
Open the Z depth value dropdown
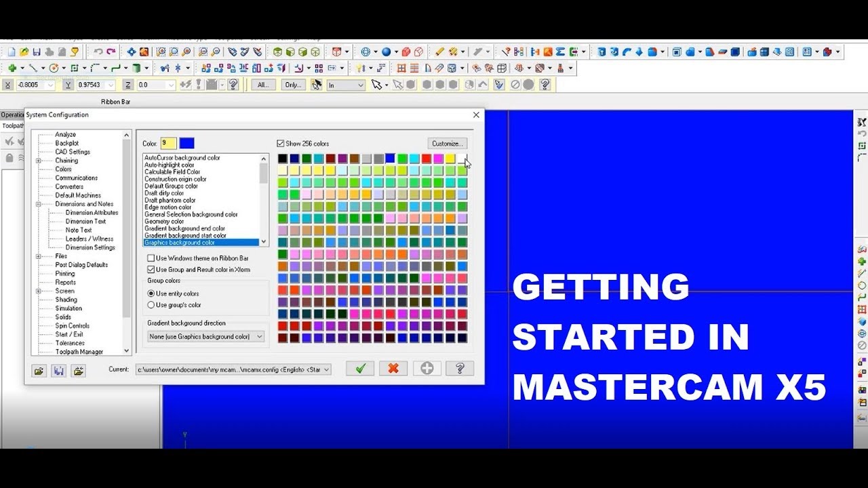pos(172,85)
